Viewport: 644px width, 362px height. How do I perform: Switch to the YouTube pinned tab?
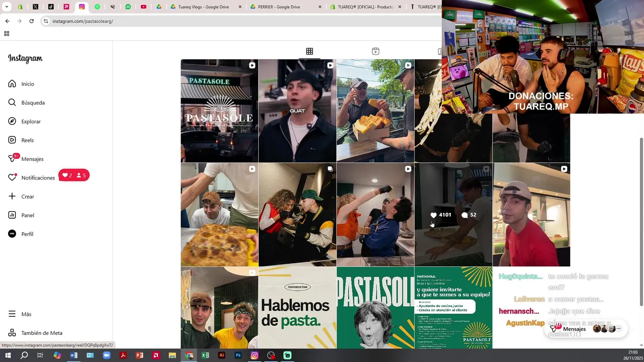pos(143,7)
